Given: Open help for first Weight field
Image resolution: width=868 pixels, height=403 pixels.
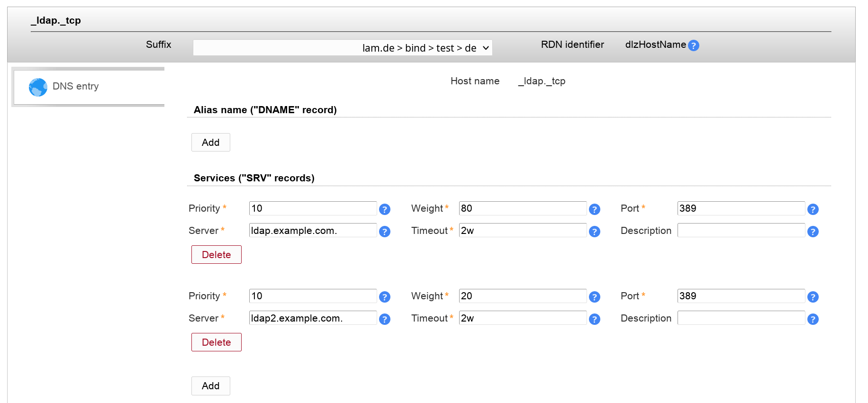Looking at the screenshot, I should pos(594,209).
